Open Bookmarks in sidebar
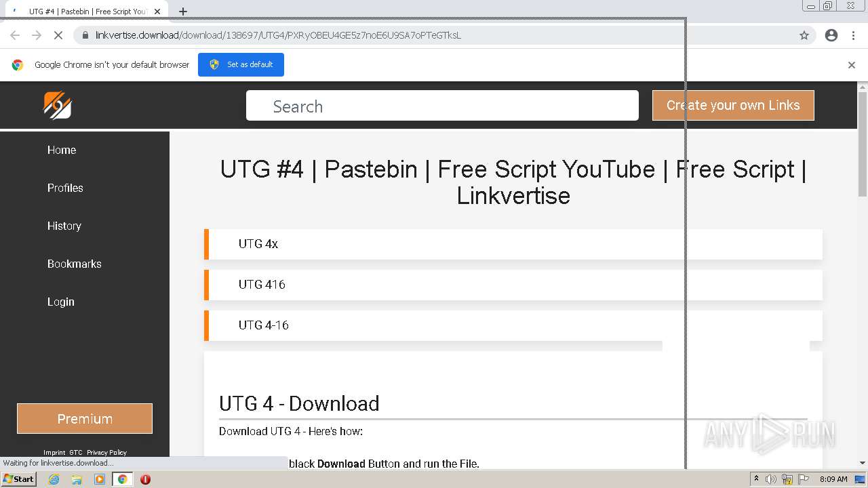Viewport: 868px width, 488px height. pyautogui.click(x=75, y=264)
